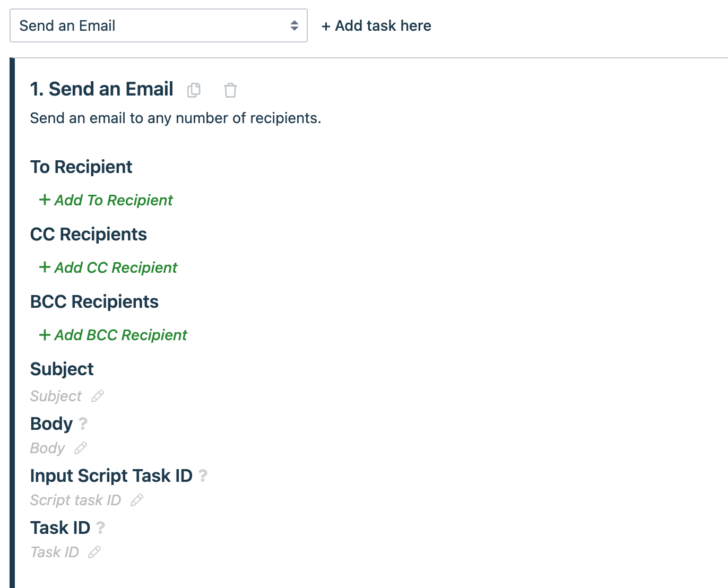Screen dimensions: 728x588
Task: Delete the Send an Email task
Action: pos(230,90)
